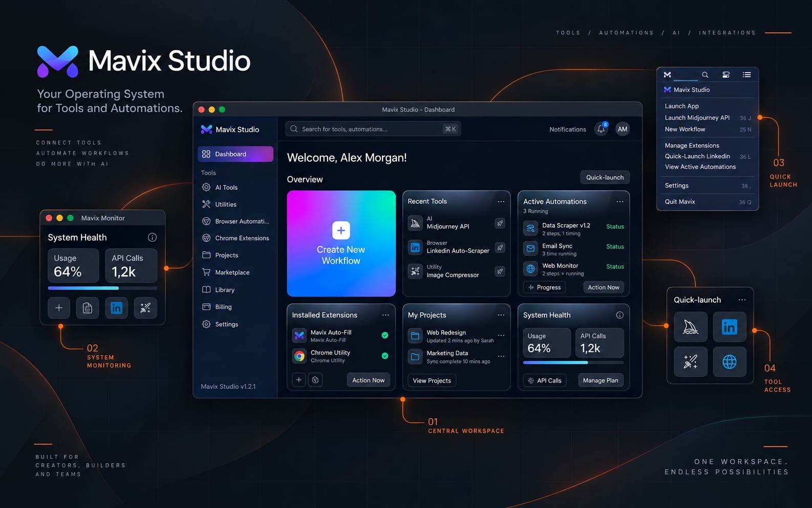
Task: Click the list icon in the menu popup
Action: (x=747, y=75)
